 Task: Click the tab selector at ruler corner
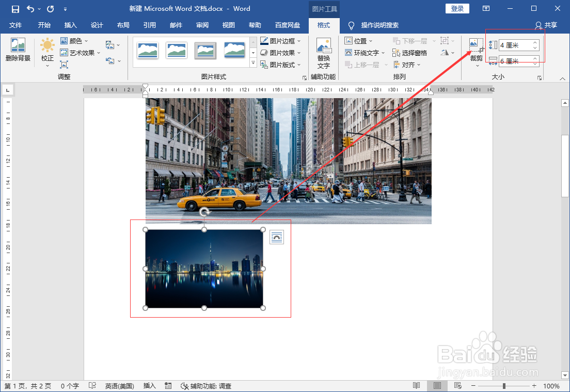[8, 90]
